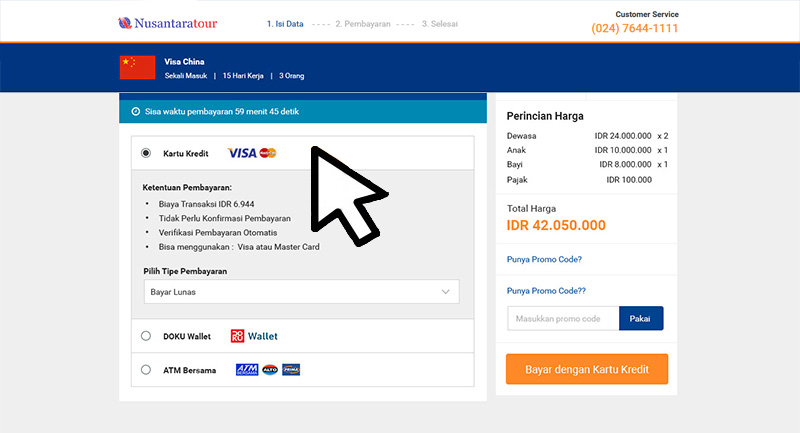Go to step 2. Pembayaran

click(x=363, y=24)
